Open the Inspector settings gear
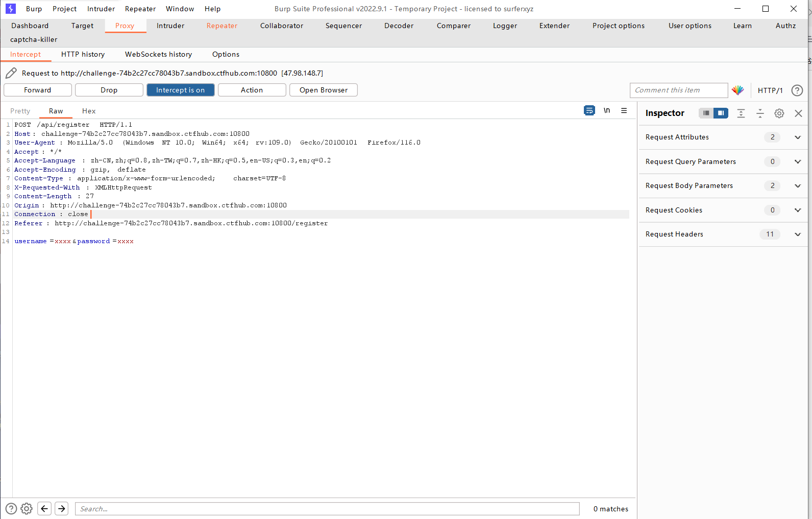This screenshot has width=812, height=519. click(779, 113)
